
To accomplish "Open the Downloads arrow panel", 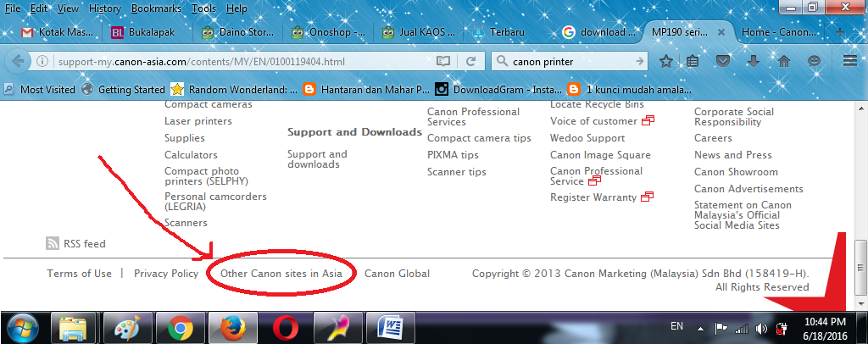I will pos(753,61).
